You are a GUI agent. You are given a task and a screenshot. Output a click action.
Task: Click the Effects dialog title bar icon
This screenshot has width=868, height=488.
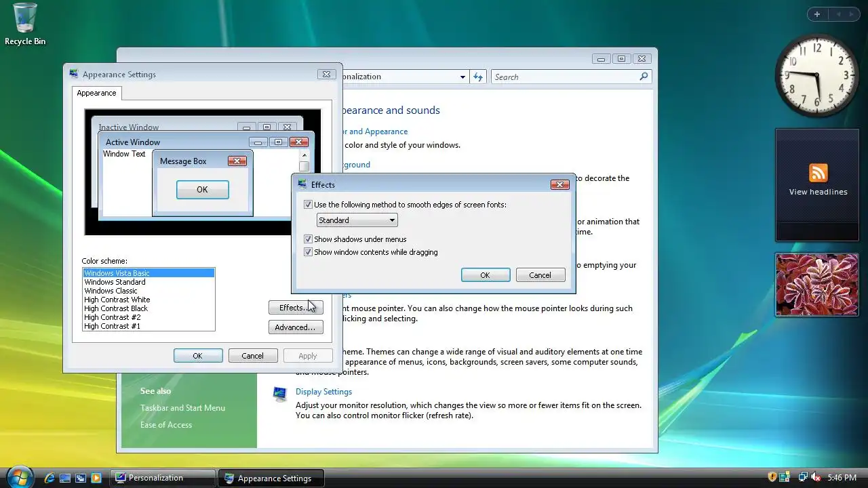[302, 184]
